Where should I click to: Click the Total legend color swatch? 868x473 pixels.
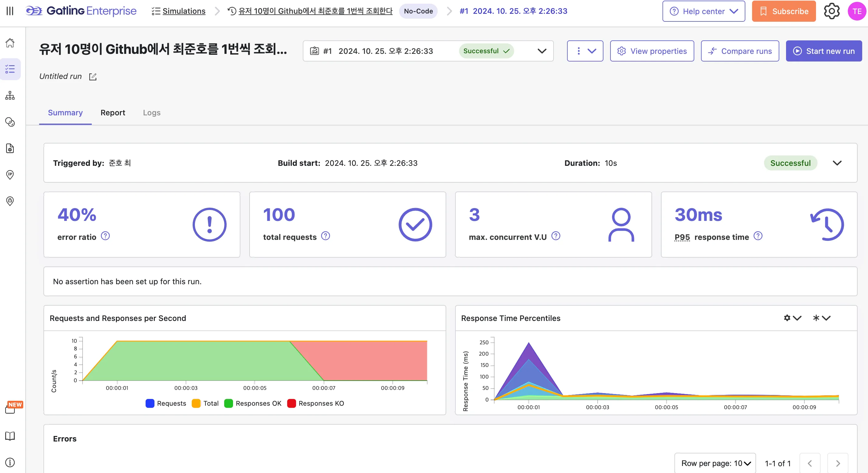(196, 403)
